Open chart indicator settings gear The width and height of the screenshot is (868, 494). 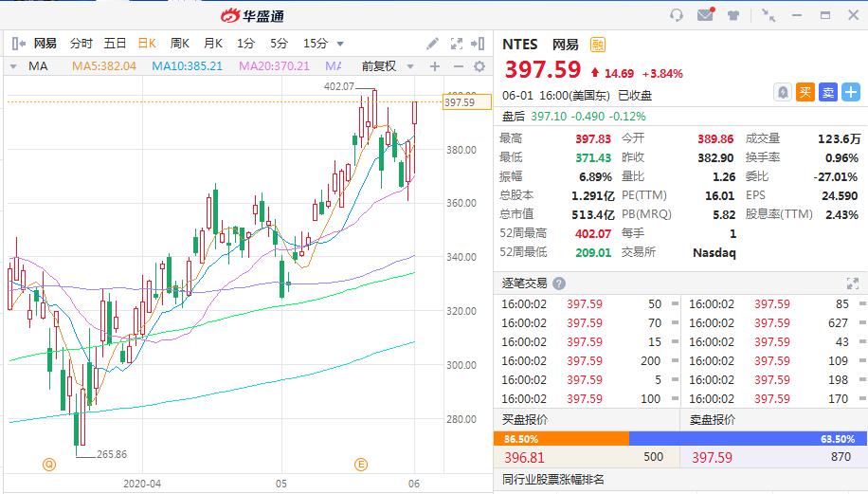pos(479,66)
